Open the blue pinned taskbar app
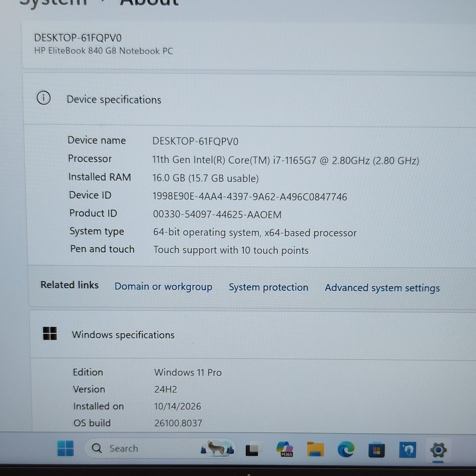 (407, 450)
